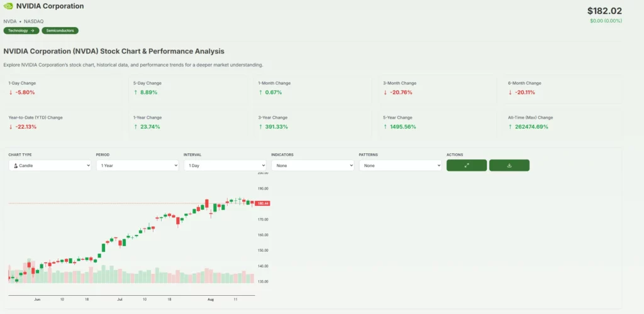
Task: Click the download chart button
Action: pyautogui.click(x=509, y=165)
